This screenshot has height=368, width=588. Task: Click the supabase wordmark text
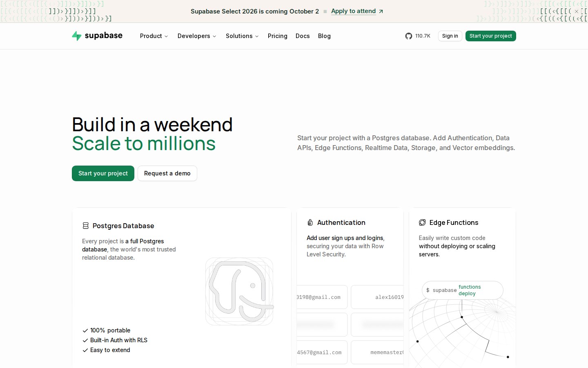104,36
